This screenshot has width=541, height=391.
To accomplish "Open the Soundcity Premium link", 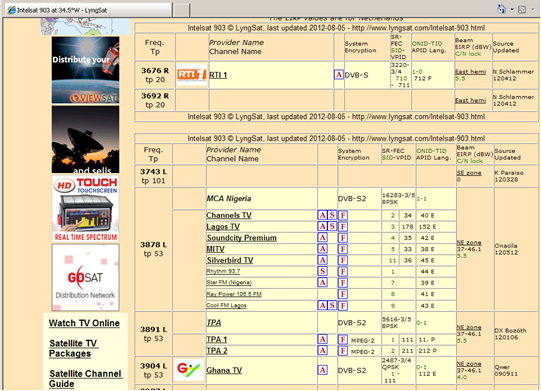I will click(242, 238).
